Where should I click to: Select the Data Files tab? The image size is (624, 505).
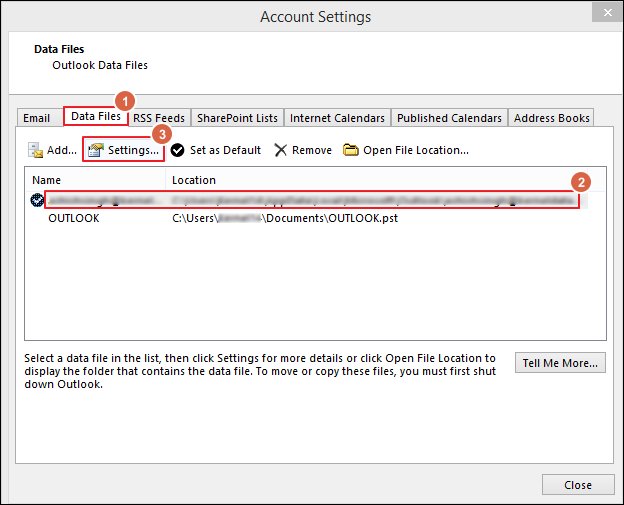pos(96,116)
